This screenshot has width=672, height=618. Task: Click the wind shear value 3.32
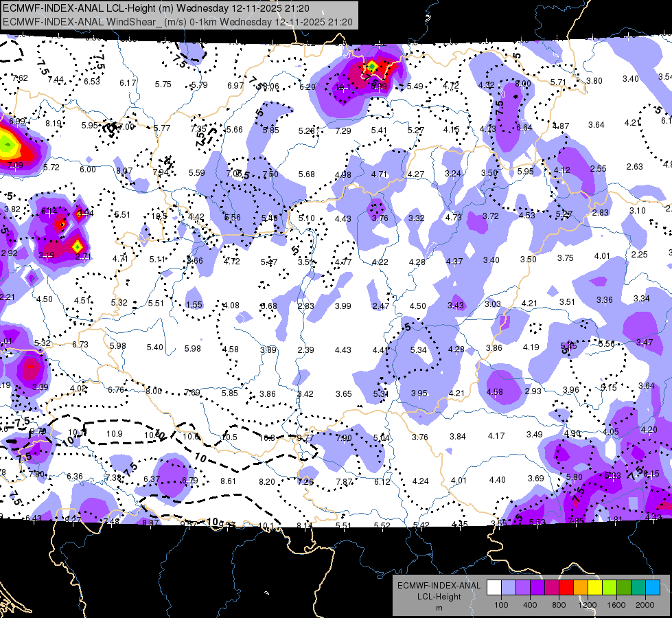(x=416, y=218)
